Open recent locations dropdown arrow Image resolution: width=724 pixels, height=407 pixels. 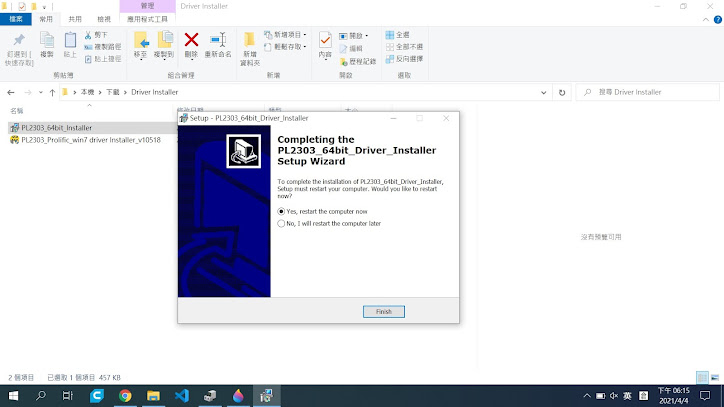[x=41, y=92]
